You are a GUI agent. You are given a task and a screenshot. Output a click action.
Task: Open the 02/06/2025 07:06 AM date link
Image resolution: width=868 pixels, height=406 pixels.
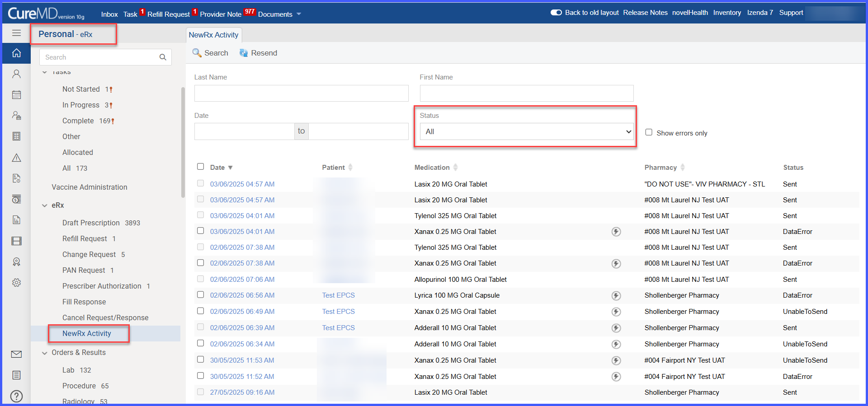242,280
